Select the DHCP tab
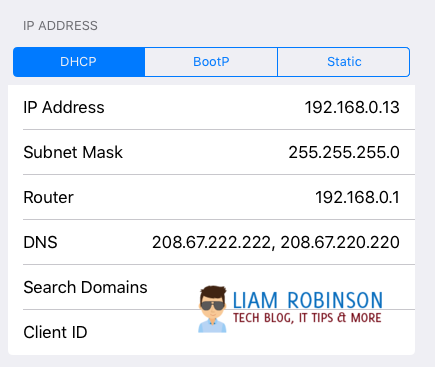Viewport: 435px width, 367px height. pos(79,62)
